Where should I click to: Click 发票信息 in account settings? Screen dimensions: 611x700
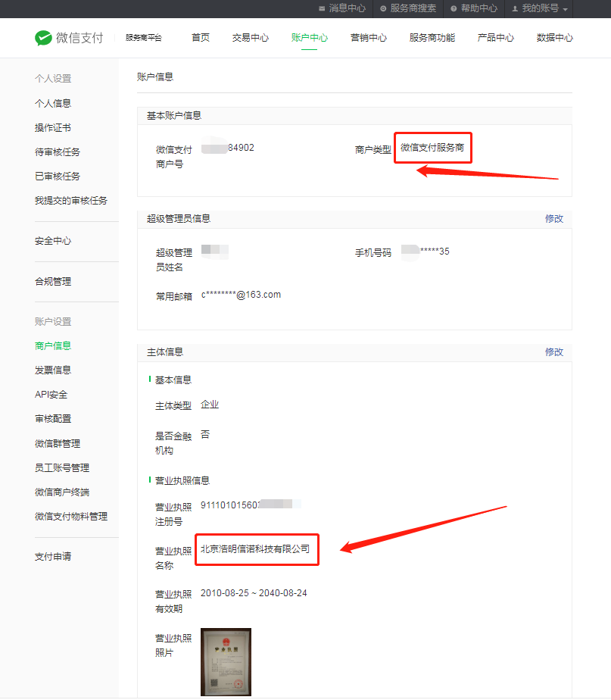[x=53, y=370]
